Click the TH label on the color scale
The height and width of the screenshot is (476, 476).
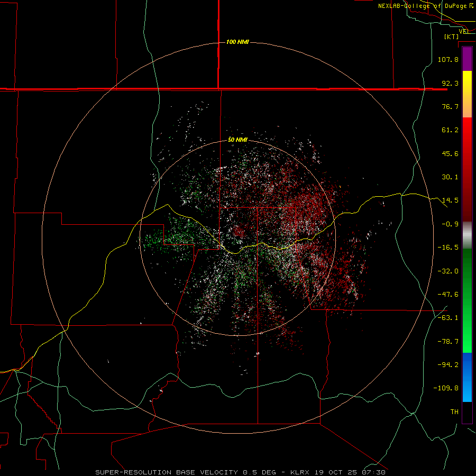point(454,412)
